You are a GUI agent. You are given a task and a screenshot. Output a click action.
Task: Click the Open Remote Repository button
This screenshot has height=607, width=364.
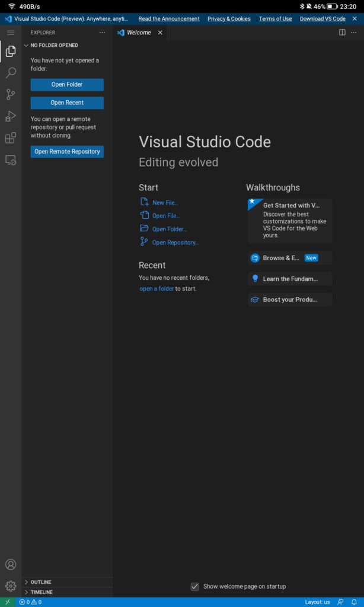tap(66, 151)
